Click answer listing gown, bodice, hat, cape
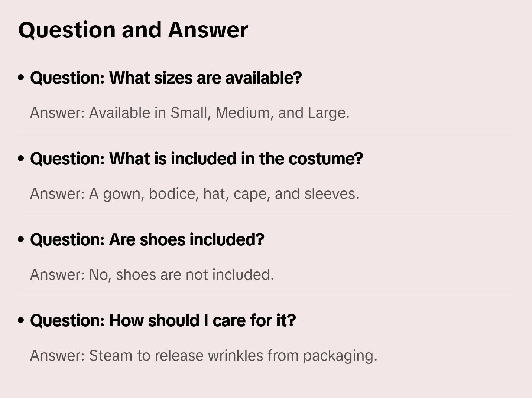Screen dimensions: 532x398 click(194, 194)
